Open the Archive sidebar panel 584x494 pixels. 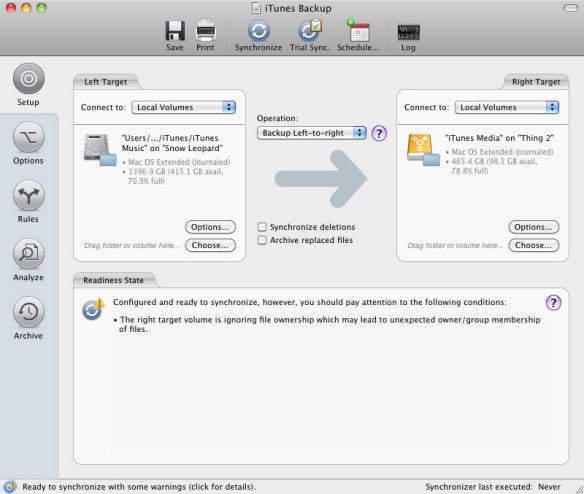29,312
